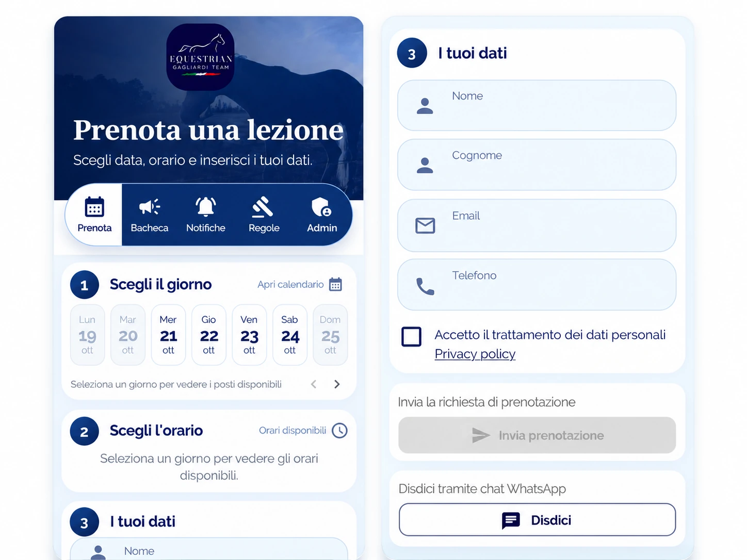This screenshot has width=747, height=560.
Task: Click 'Seleziona un giorno per vedere i posti disponibili'
Action: coord(176,384)
